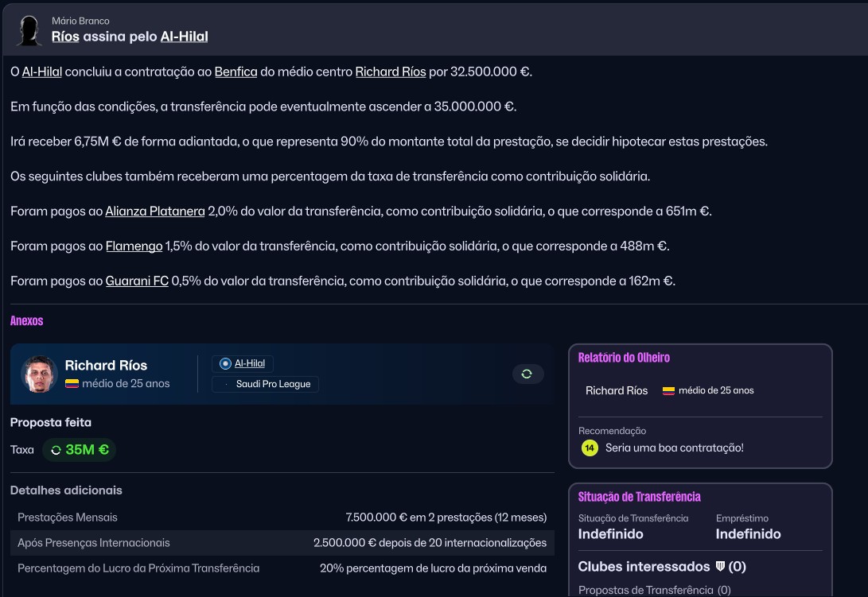
Task: Click Colombian flag in player card
Action: tap(72, 383)
